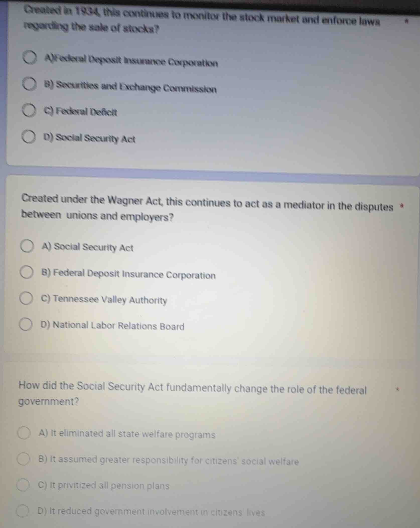Click the "B) Securities and Exchange Commission" label text
The height and width of the screenshot is (528, 420).
click(x=130, y=87)
